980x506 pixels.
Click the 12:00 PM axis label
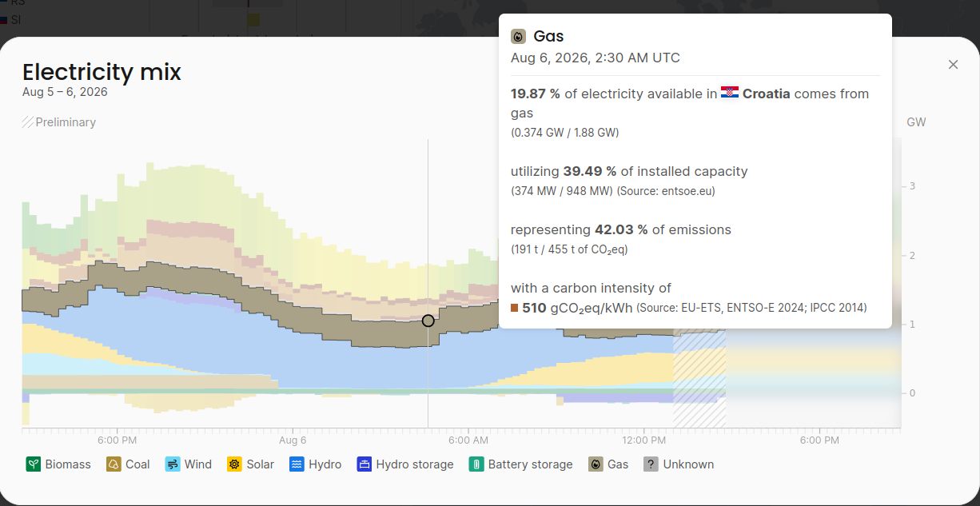[x=644, y=440]
